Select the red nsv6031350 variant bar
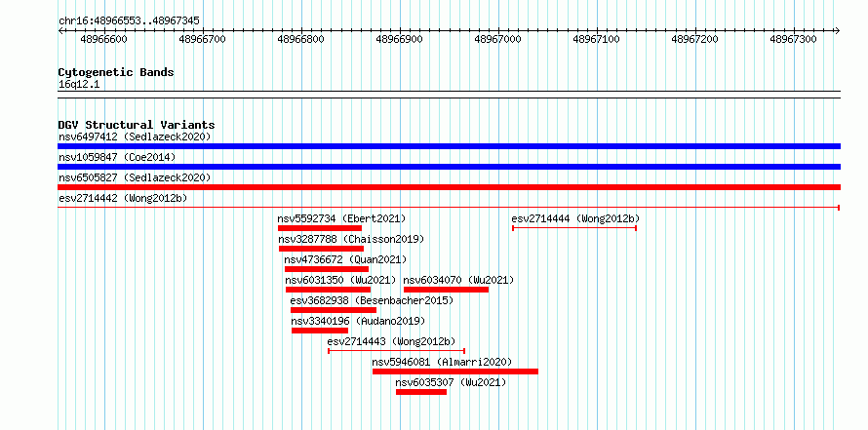 pos(329,290)
